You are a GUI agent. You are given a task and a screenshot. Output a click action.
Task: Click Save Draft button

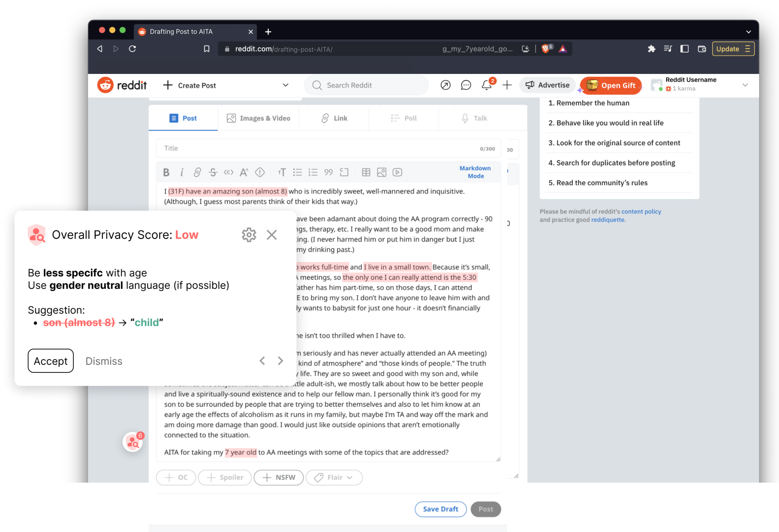[x=440, y=509]
